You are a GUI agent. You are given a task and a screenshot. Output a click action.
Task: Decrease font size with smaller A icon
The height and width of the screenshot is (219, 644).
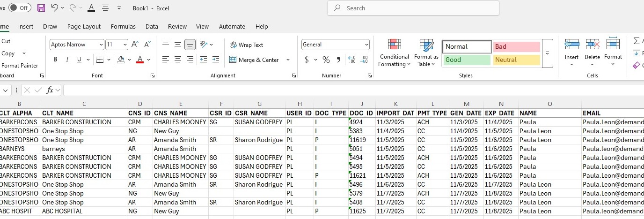coord(147,45)
